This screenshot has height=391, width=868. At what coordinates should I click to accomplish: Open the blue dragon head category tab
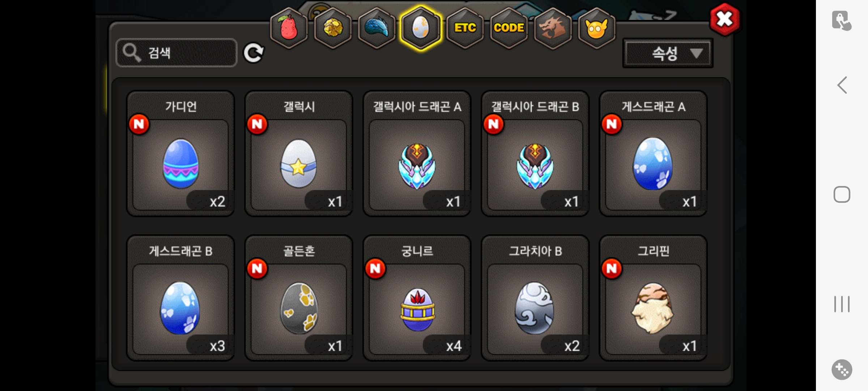pyautogui.click(x=376, y=28)
